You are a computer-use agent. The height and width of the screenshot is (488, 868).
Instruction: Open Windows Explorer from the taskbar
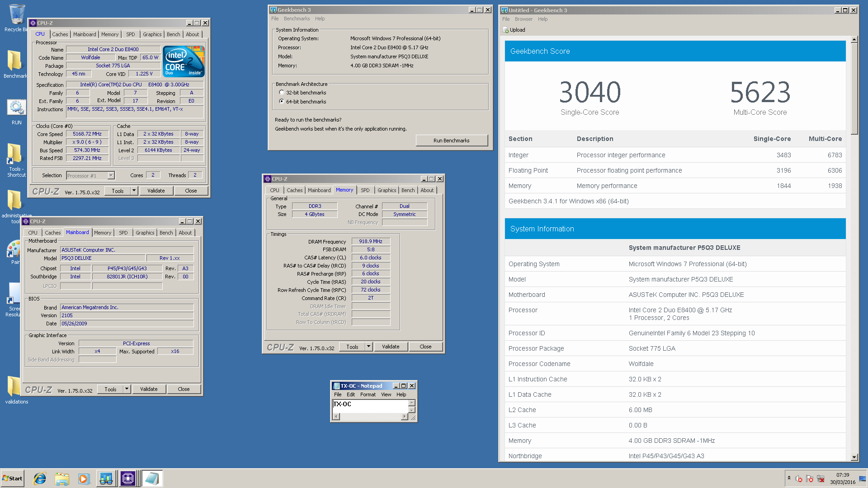(62, 479)
